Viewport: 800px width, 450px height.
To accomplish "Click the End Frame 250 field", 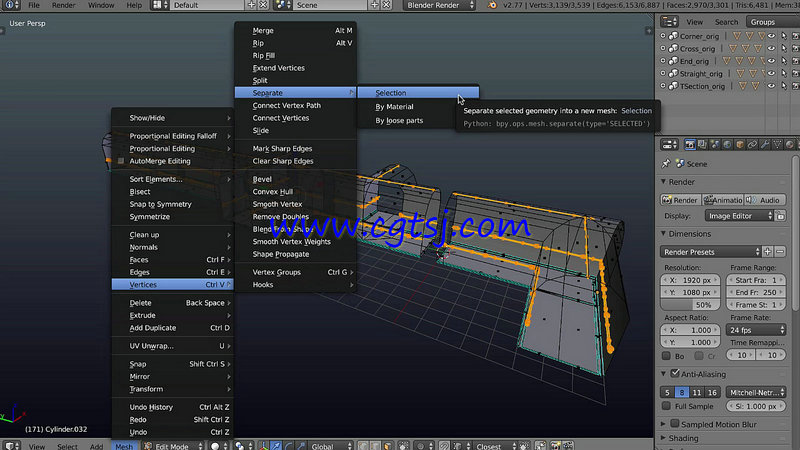I will (x=756, y=292).
